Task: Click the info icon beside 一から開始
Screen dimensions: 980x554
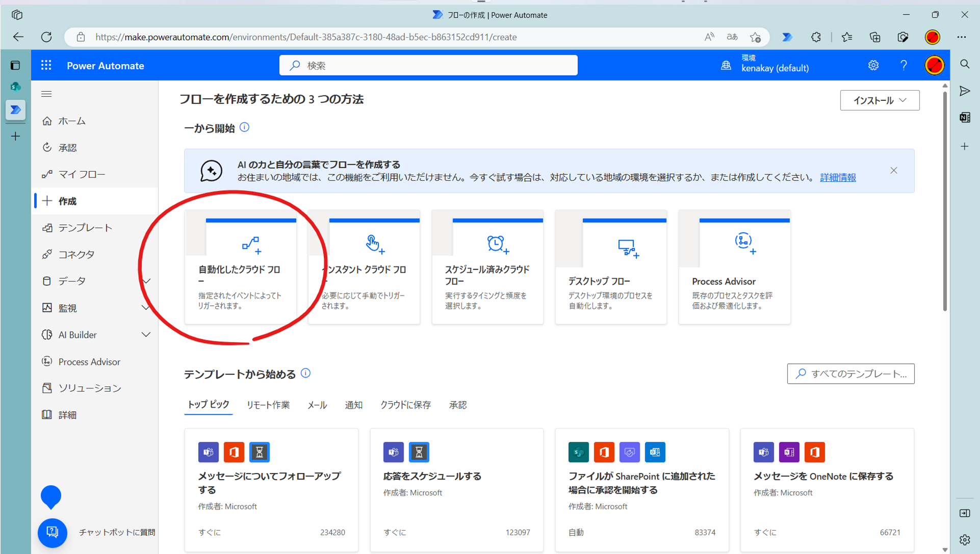Action: pos(245,127)
